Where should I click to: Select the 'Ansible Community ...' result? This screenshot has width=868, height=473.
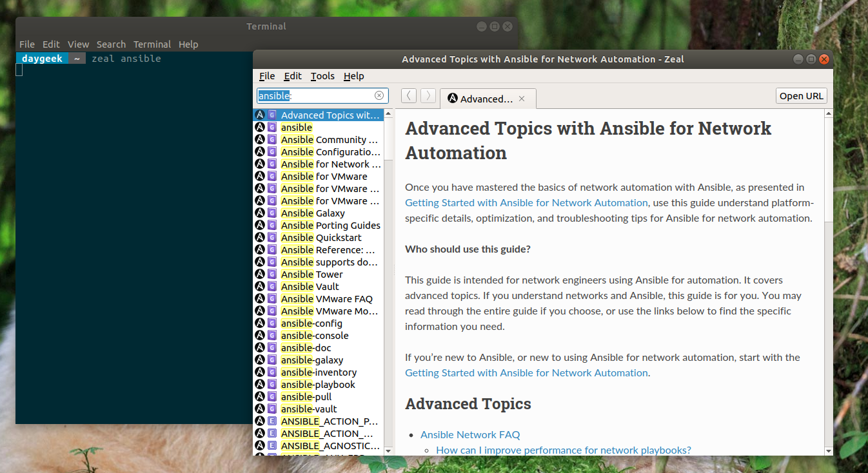pos(319,139)
